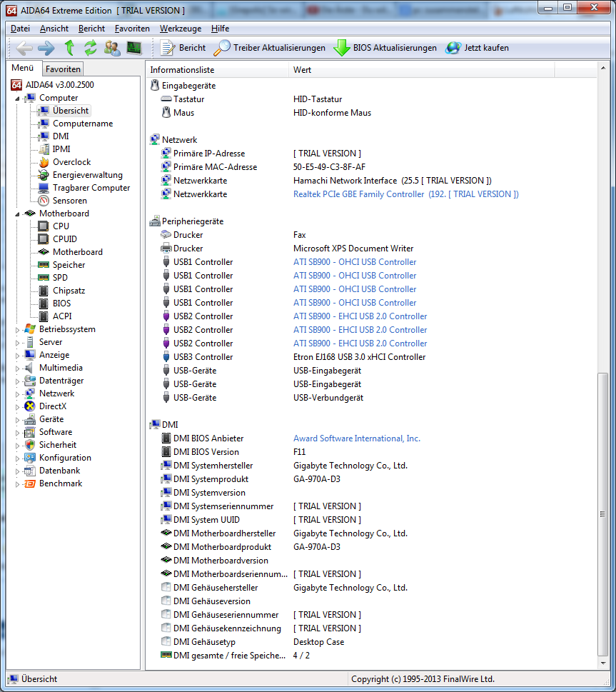Select the Chipsatz icon

[x=44, y=291]
